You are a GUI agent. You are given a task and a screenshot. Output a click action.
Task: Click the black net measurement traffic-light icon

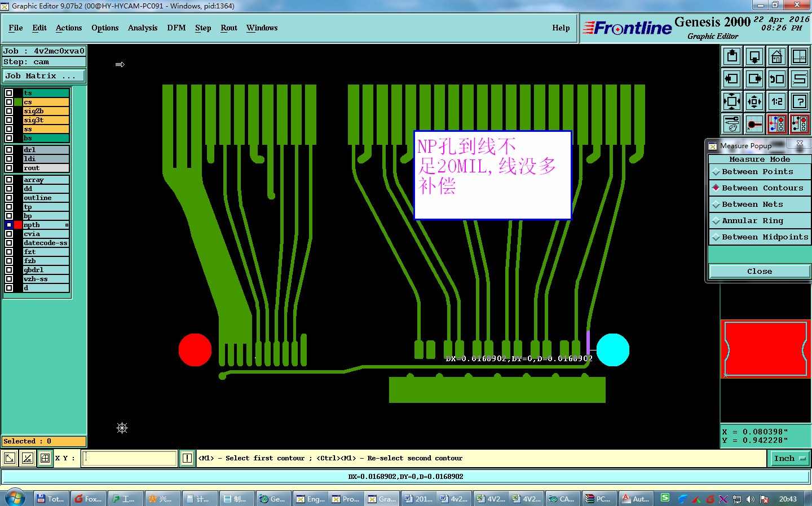point(800,124)
